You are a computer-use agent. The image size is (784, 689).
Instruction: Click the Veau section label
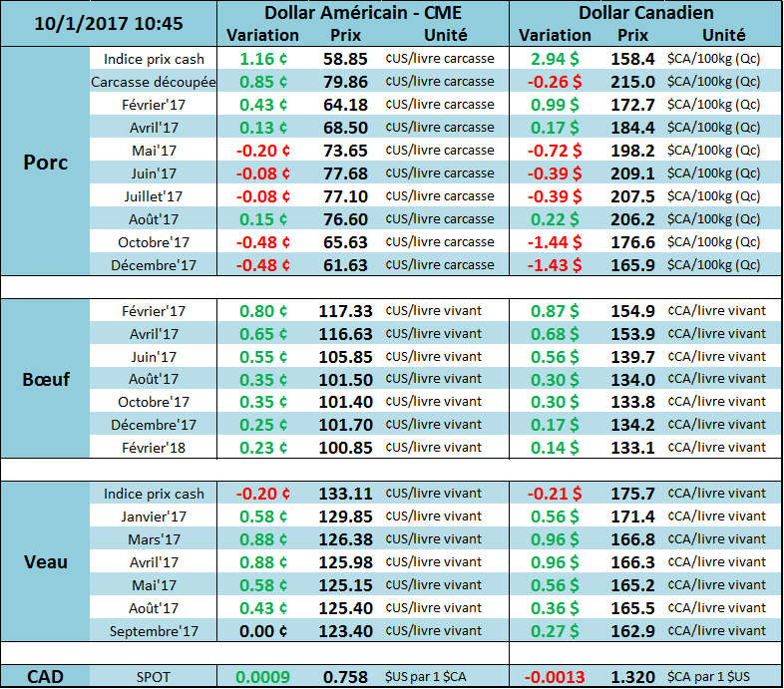click(46, 561)
